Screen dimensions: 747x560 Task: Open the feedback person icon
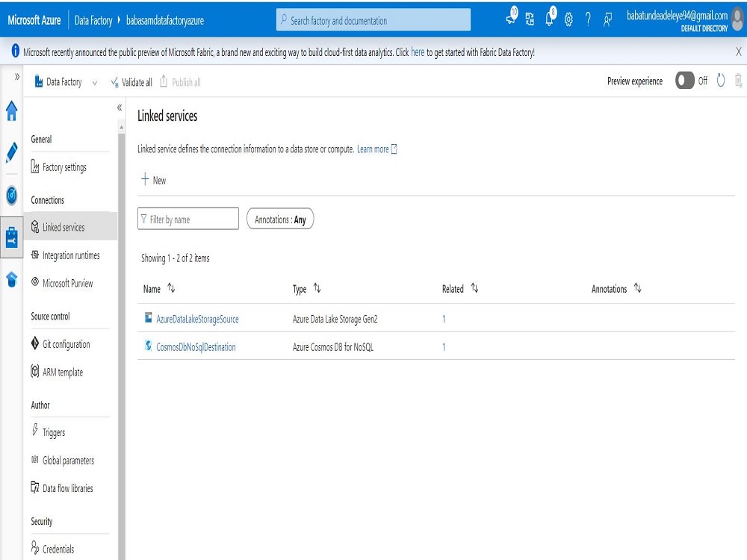pos(607,19)
